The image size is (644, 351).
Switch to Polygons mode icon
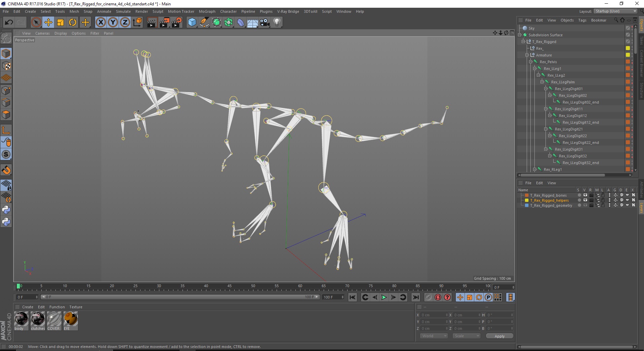pos(6,115)
